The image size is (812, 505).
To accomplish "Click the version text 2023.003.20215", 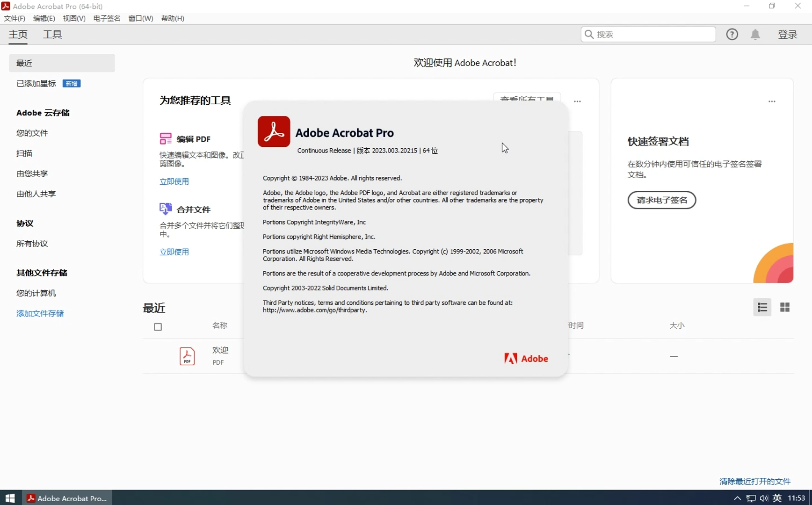I will 394,151.
